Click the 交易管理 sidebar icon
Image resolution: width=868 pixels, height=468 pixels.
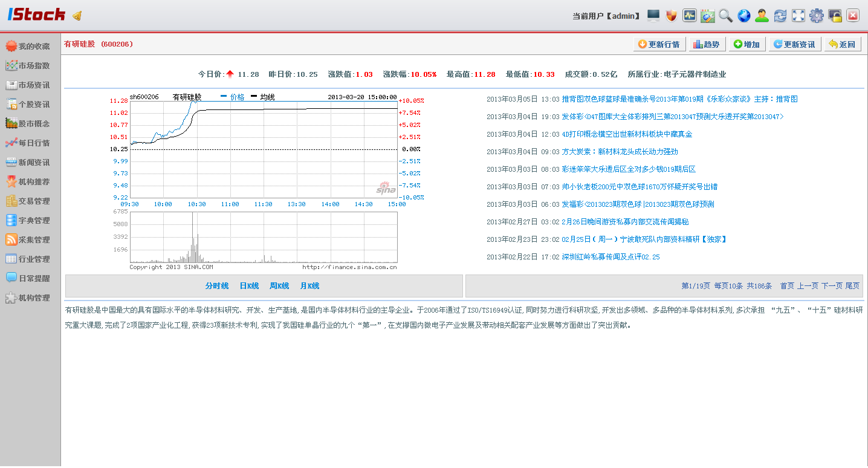[x=11, y=201]
